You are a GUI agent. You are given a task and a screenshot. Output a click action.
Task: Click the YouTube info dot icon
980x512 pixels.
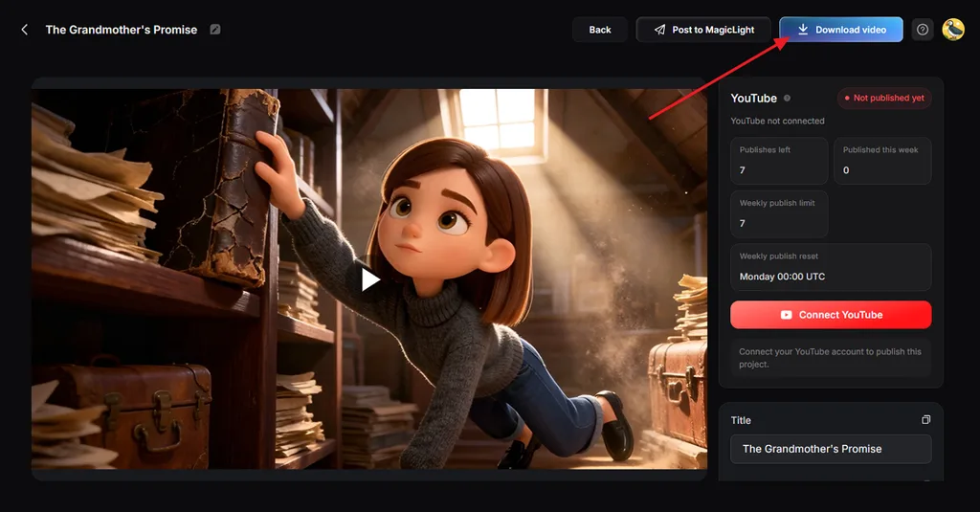(x=787, y=99)
